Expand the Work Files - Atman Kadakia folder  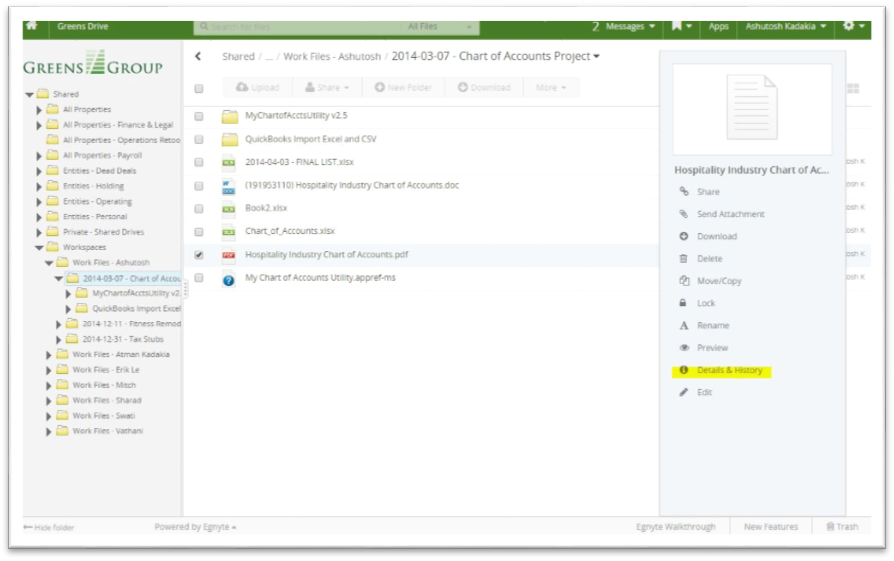[49, 355]
